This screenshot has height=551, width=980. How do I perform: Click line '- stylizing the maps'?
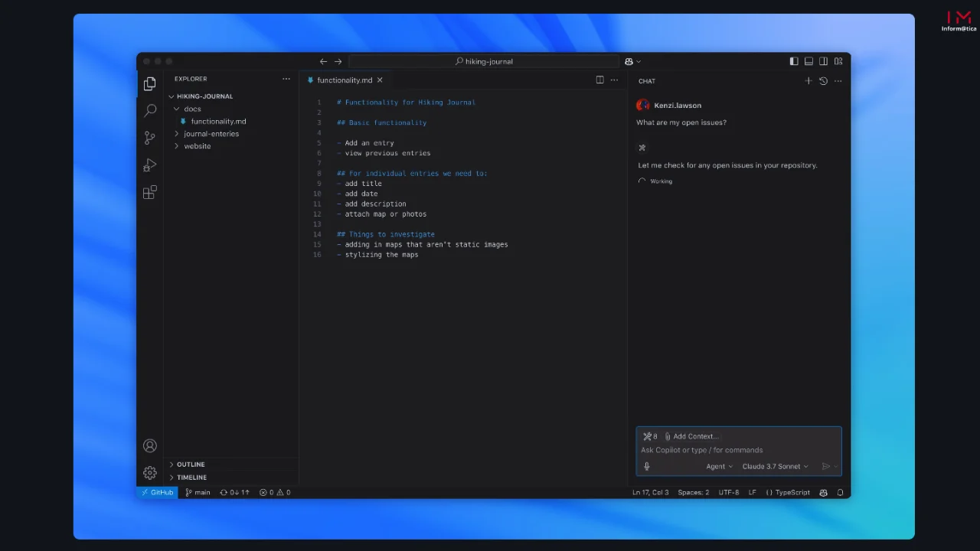(377, 255)
